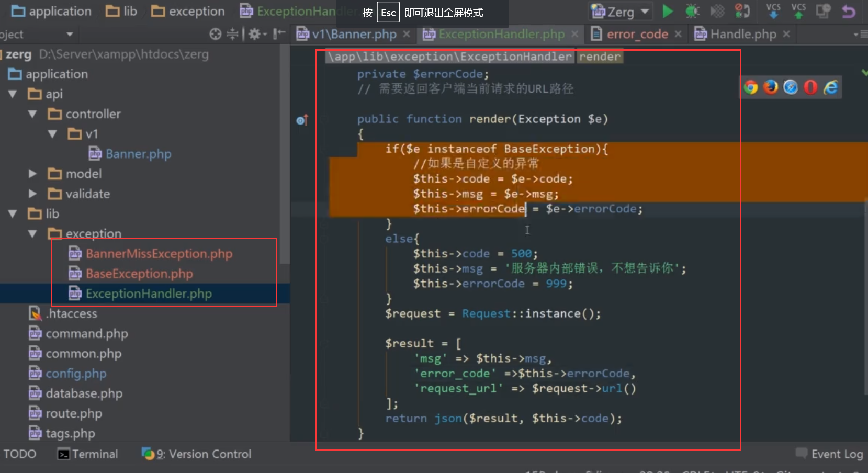Click the run with coverage icon
868x473 pixels.
click(717, 11)
